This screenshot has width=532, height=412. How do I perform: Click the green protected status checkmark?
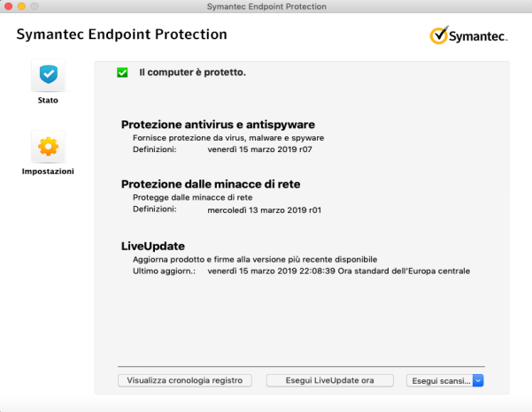click(122, 72)
